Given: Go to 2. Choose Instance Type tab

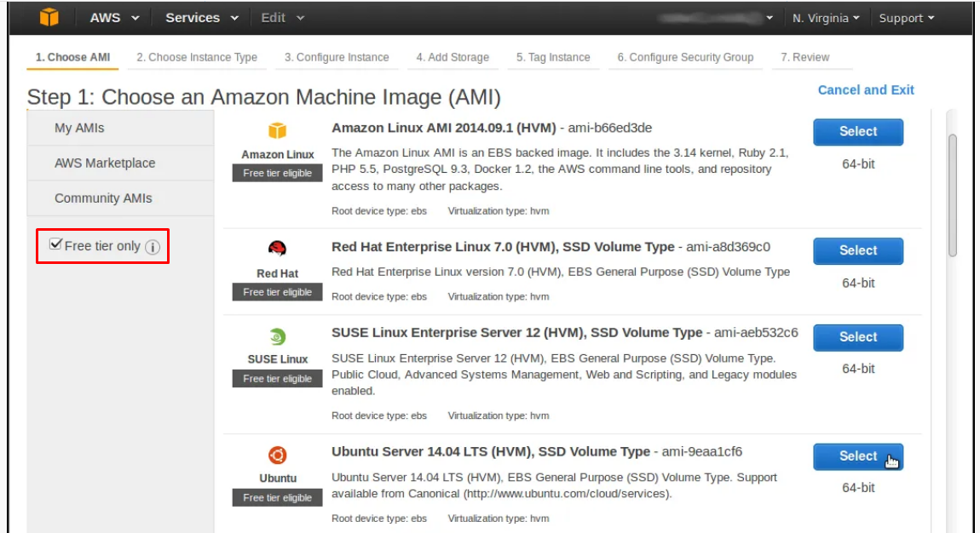Looking at the screenshot, I should [x=197, y=57].
